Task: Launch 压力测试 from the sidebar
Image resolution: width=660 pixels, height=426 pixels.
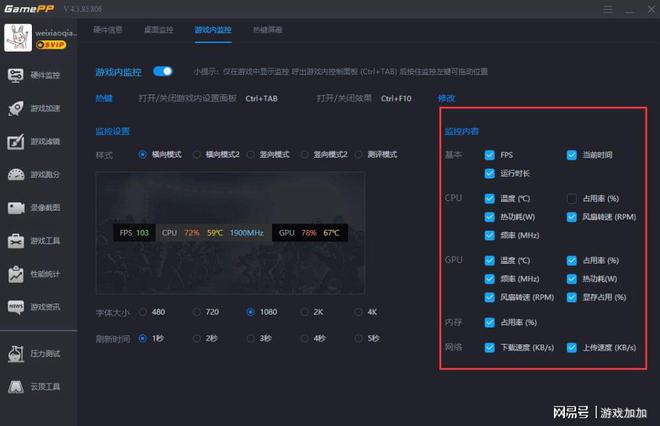Action: (16, 353)
